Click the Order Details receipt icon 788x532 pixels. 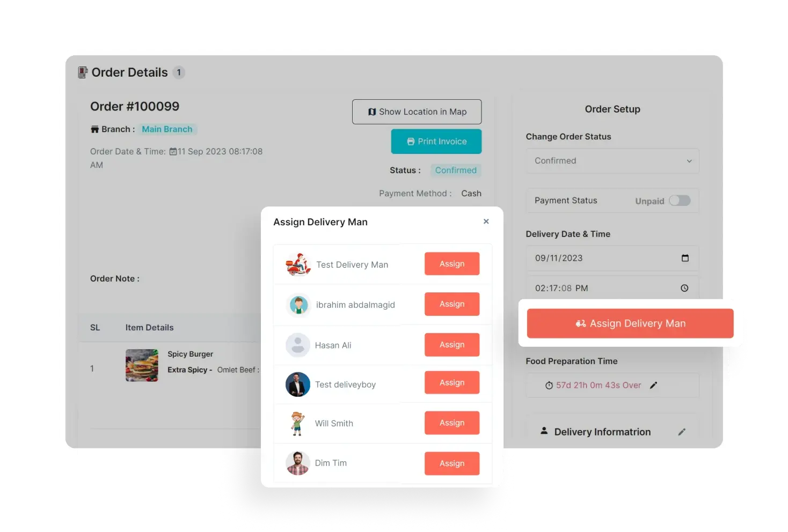coord(83,72)
